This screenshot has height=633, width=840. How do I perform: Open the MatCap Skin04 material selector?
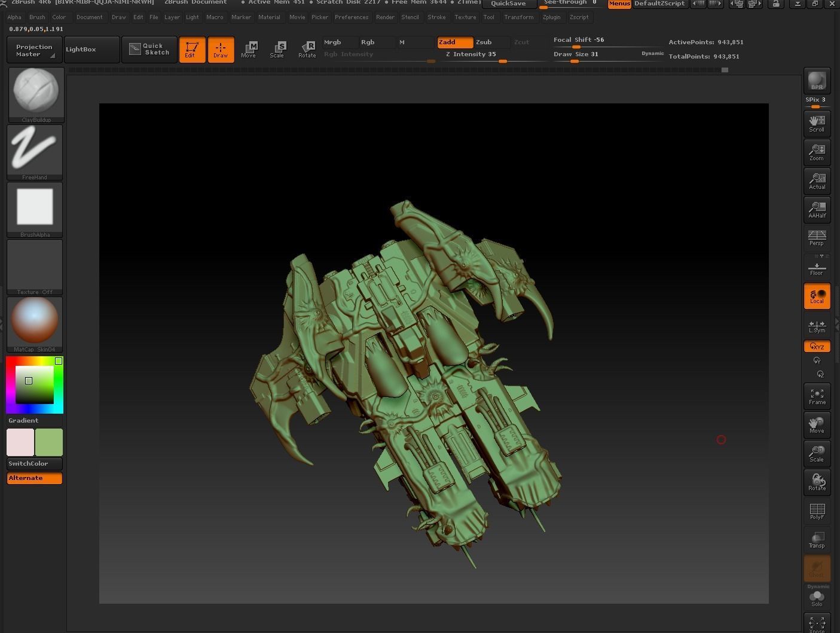click(x=35, y=325)
